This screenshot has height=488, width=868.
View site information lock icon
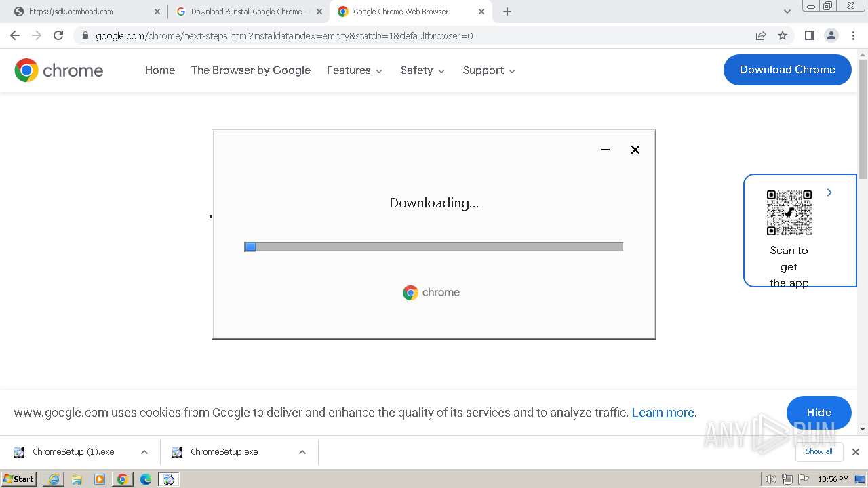pos(85,35)
